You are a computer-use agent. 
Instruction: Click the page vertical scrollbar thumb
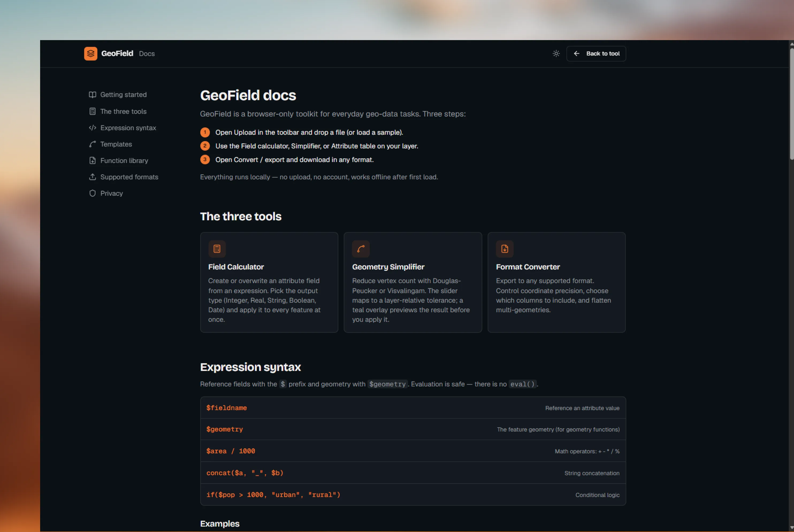(792, 104)
